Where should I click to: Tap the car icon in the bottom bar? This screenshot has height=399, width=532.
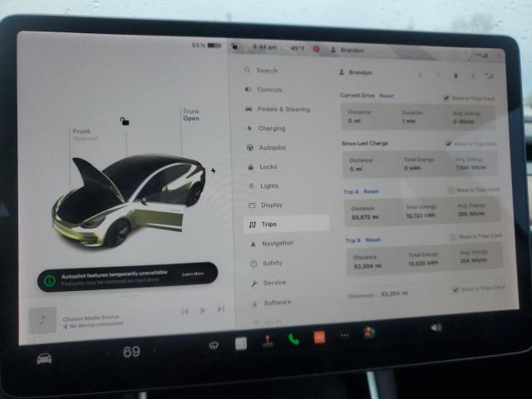44,358
